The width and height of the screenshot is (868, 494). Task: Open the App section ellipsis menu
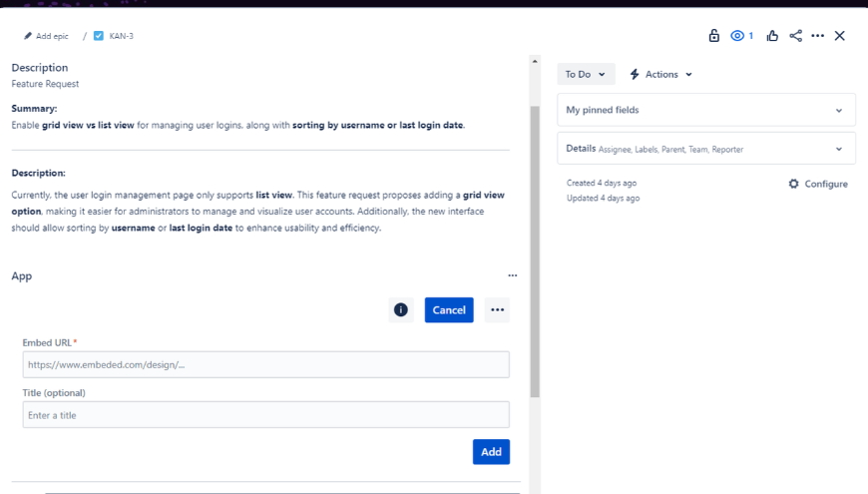tap(513, 275)
